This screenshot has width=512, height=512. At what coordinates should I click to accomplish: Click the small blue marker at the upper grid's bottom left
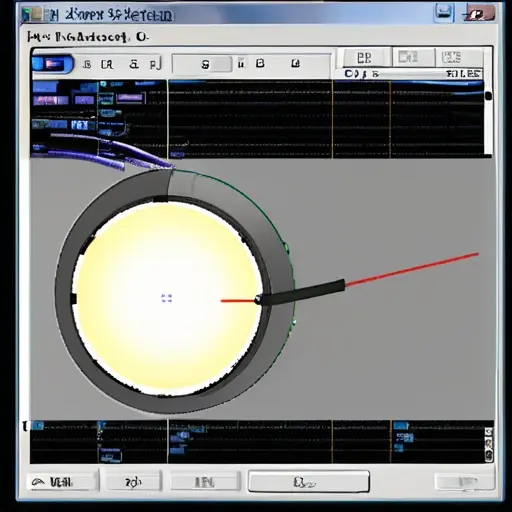tap(177, 154)
